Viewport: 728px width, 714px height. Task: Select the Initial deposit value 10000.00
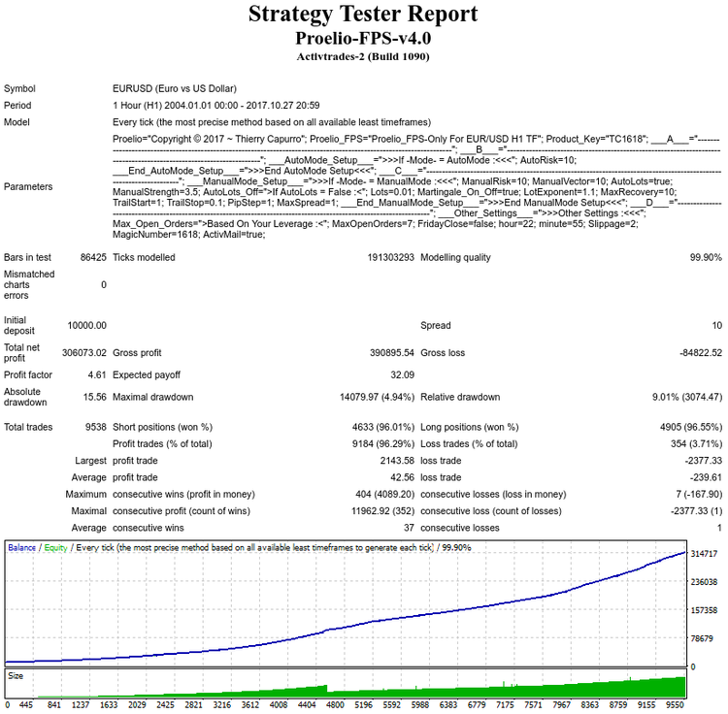(x=86, y=325)
